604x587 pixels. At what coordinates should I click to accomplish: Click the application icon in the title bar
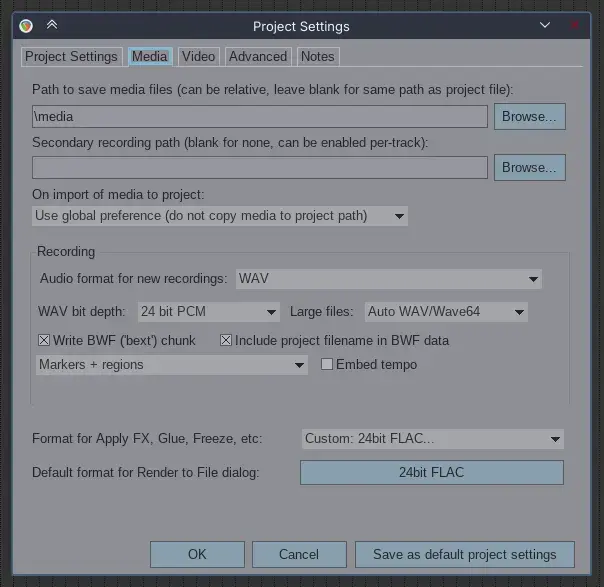pos(26,25)
